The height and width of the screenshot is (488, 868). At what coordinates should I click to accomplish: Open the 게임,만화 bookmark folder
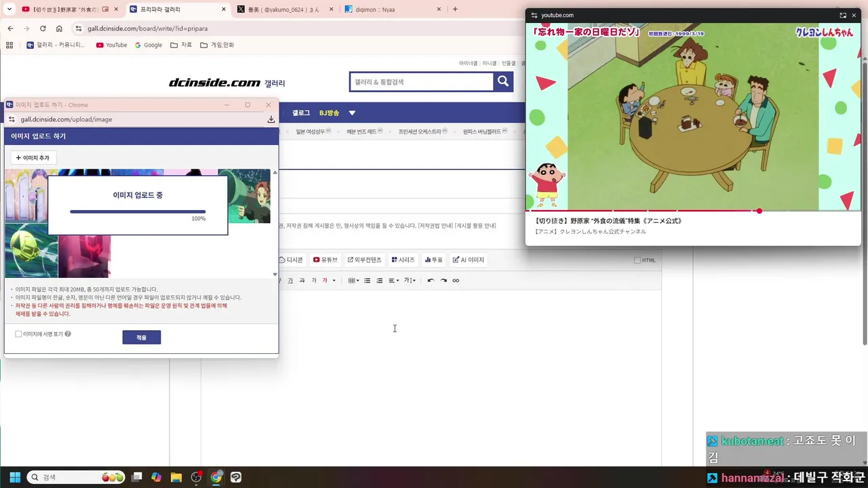point(217,45)
